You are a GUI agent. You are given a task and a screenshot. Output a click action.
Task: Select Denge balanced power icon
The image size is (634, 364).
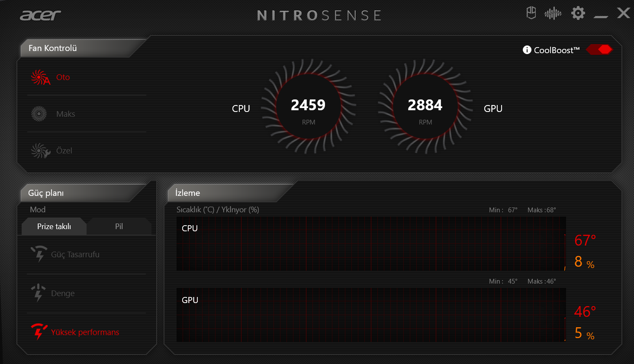pyautogui.click(x=39, y=293)
